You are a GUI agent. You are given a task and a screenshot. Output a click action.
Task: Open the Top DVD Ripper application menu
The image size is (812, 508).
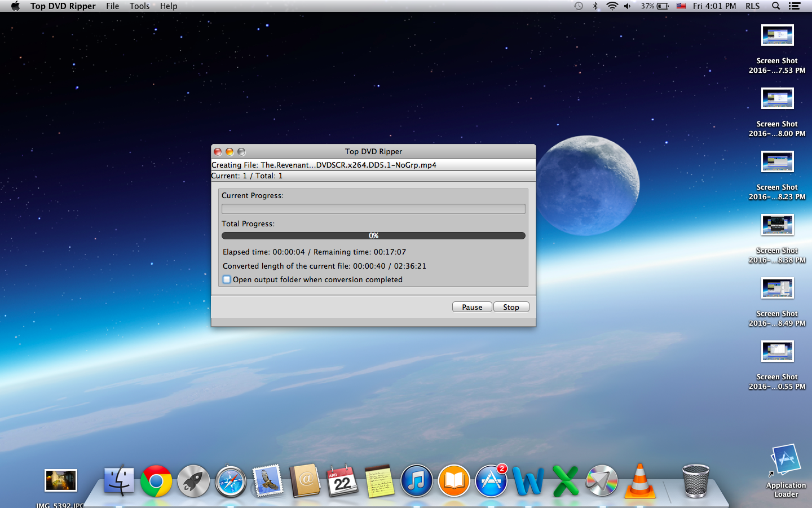coord(63,6)
